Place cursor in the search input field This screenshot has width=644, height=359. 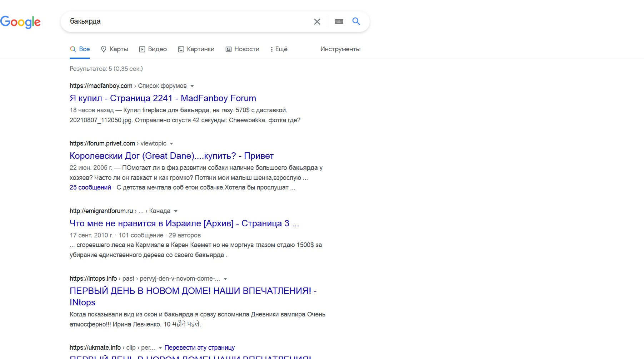pyautogui.click(x=179, y=21)
